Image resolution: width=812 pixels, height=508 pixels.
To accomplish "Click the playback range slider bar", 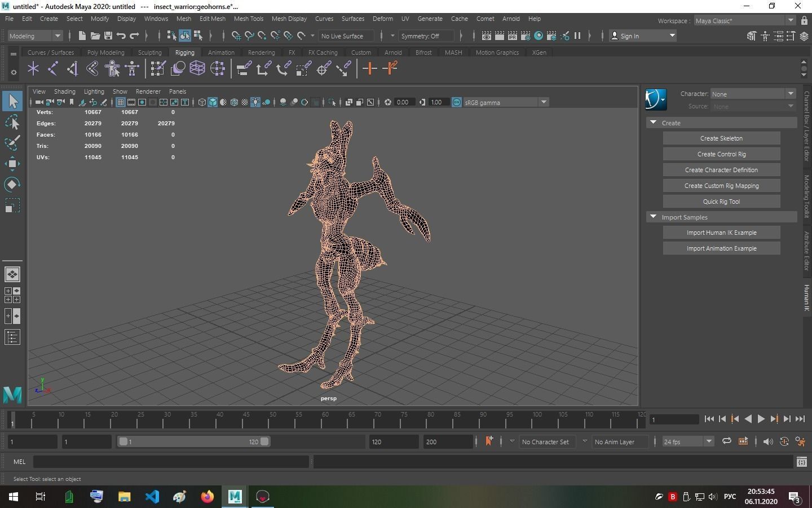I will click(193, 441).
